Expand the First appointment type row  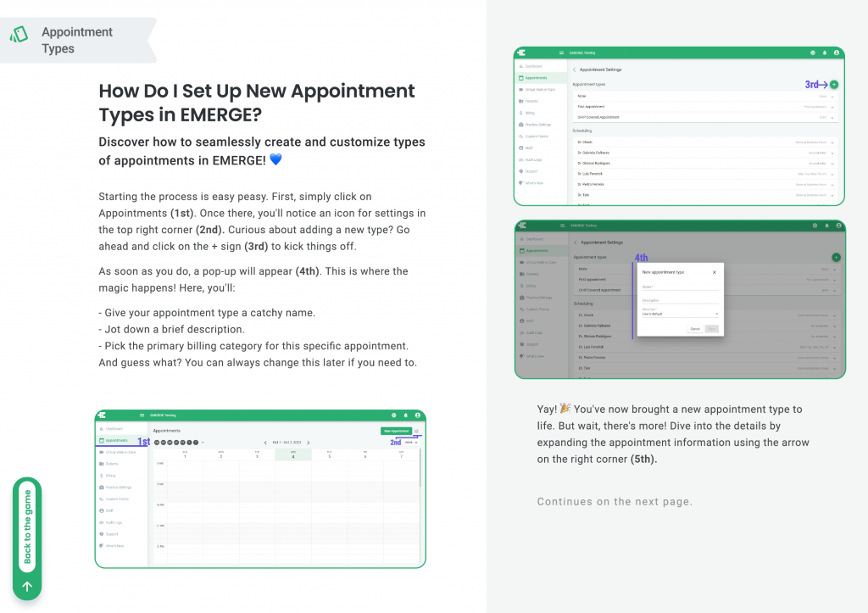point(832,107)
